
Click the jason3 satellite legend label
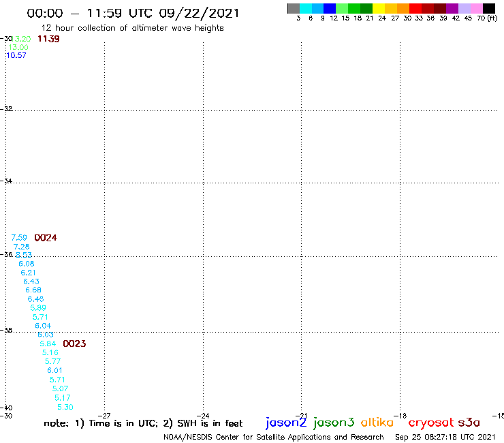tap(334, 423)
